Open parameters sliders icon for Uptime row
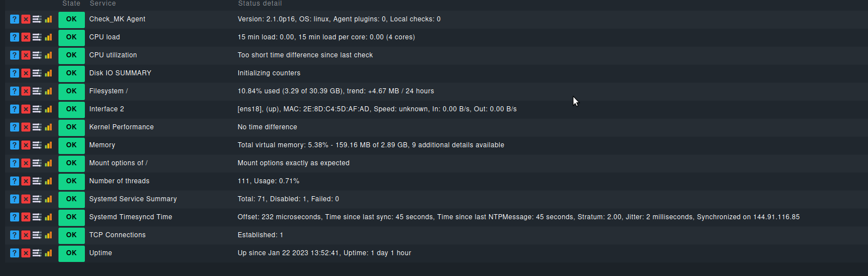This screenshot has width=868, height=276. tap(37, 253)
